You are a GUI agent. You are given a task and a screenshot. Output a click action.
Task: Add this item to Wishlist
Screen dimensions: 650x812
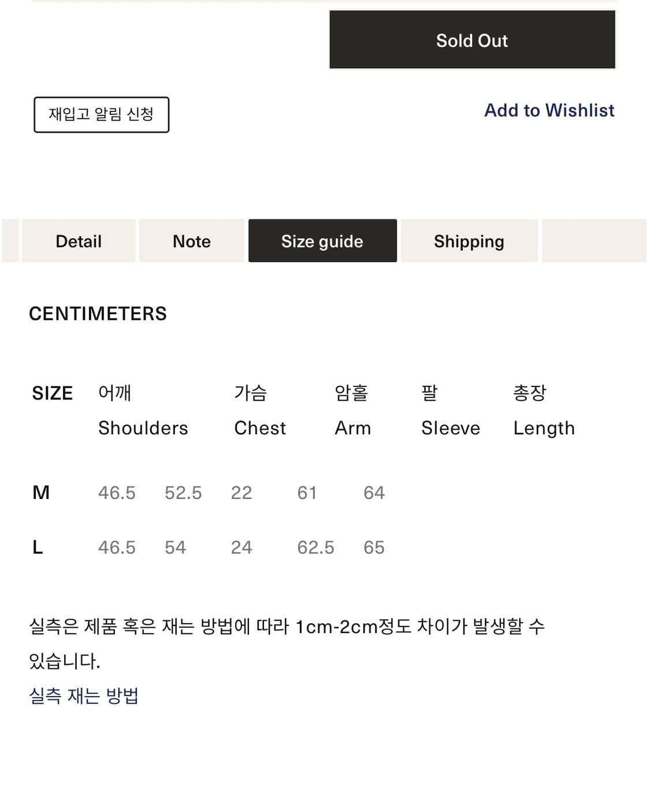(x=549, y=110)
